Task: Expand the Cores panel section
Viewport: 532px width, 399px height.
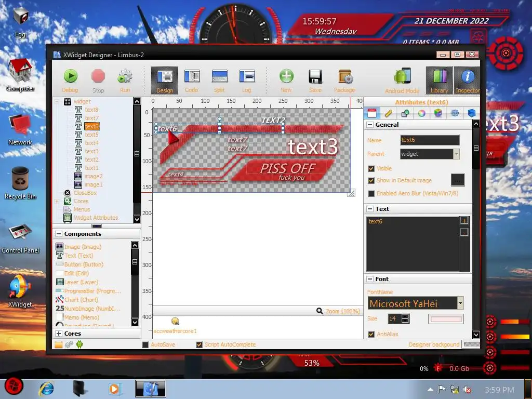Action: pyautogui.click(x=59, y=334)
